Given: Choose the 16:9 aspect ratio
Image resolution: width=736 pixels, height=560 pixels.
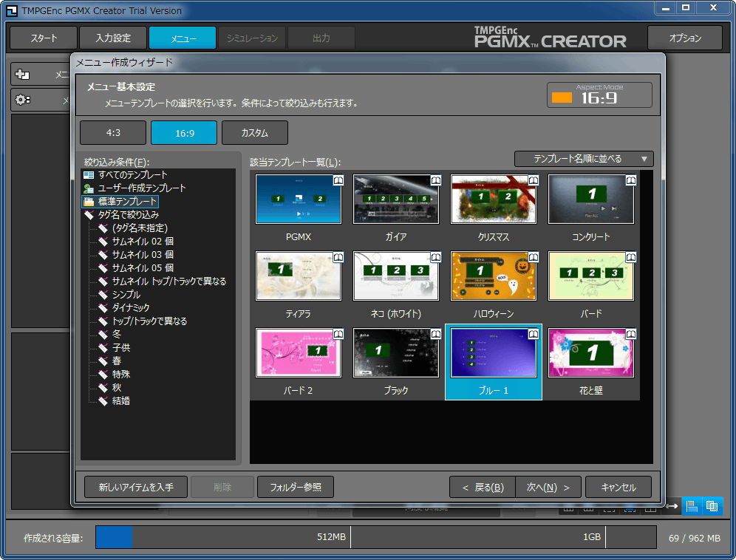Looking at the screenshot, I should (x=184, y=133).
